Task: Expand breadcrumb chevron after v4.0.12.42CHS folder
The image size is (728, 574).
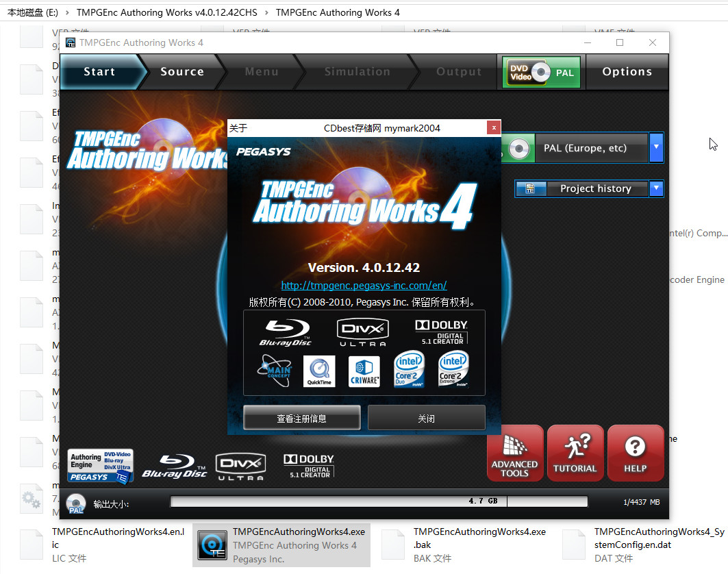Action: point(266,12)
